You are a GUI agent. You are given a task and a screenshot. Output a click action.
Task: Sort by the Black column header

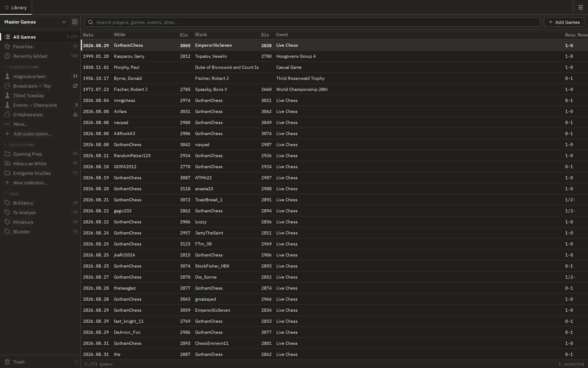pyautogui.click(x=201, y=35)
